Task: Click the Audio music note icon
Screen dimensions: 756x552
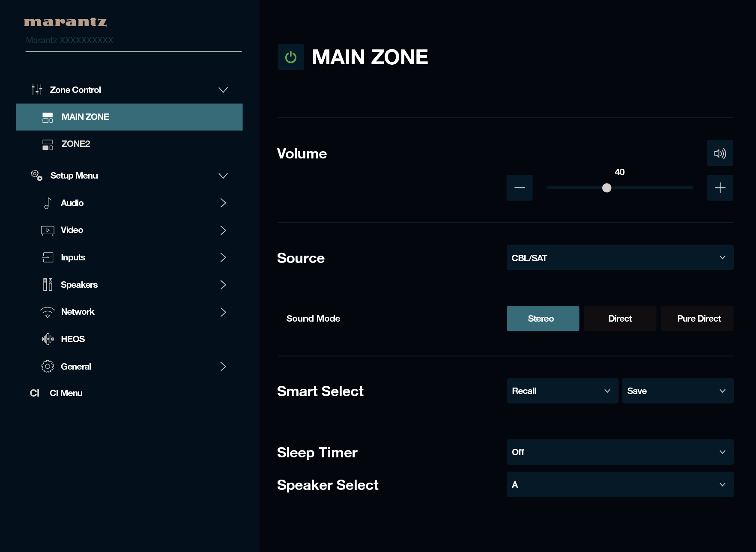Action: pyautogui.click(x=48, y=203)
